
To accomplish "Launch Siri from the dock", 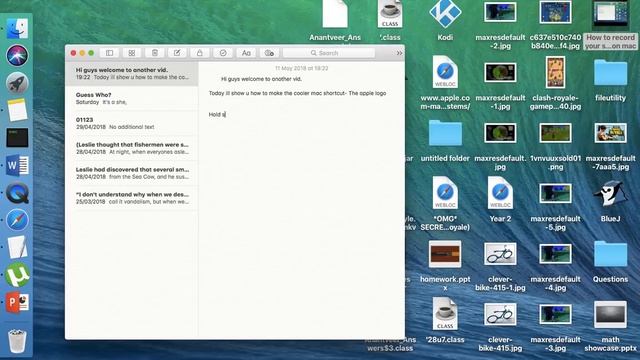I will coord(17,56).
